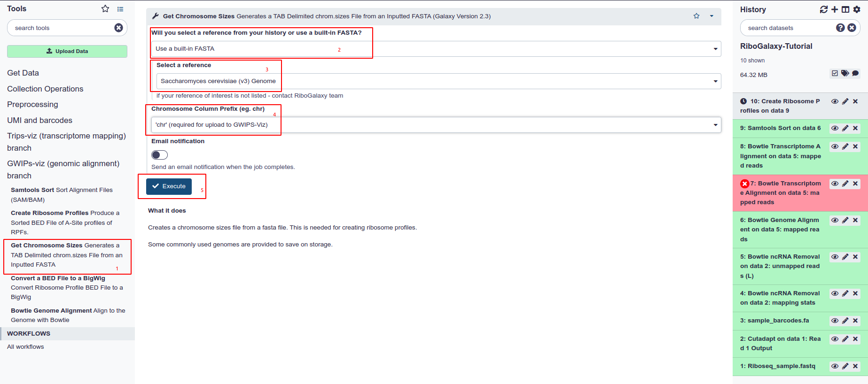
Task: Favorite tools via the star icon in the Tools header
Action: (105, 8)
